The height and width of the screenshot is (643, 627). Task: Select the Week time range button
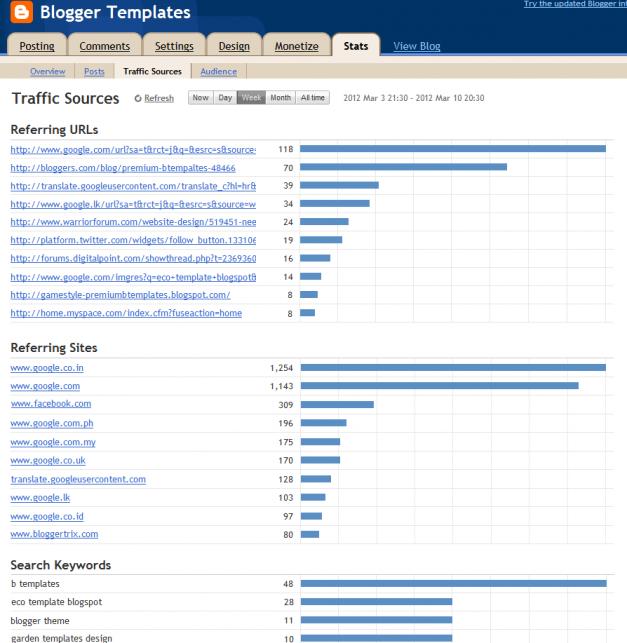click(x=251, y=98)
